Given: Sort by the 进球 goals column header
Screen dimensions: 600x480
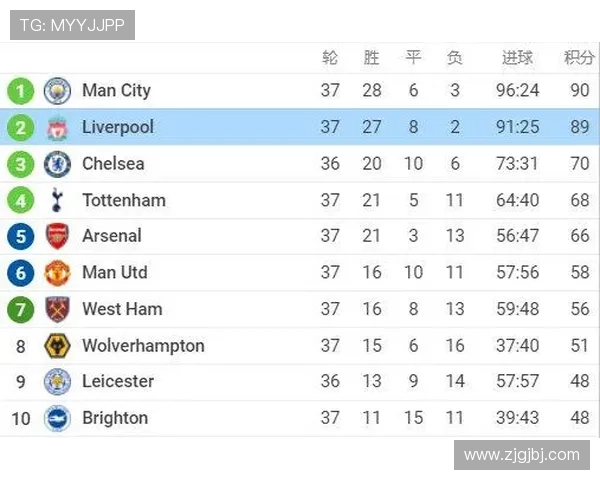Looking at the screenshot, I should click(x=517, y=58).
